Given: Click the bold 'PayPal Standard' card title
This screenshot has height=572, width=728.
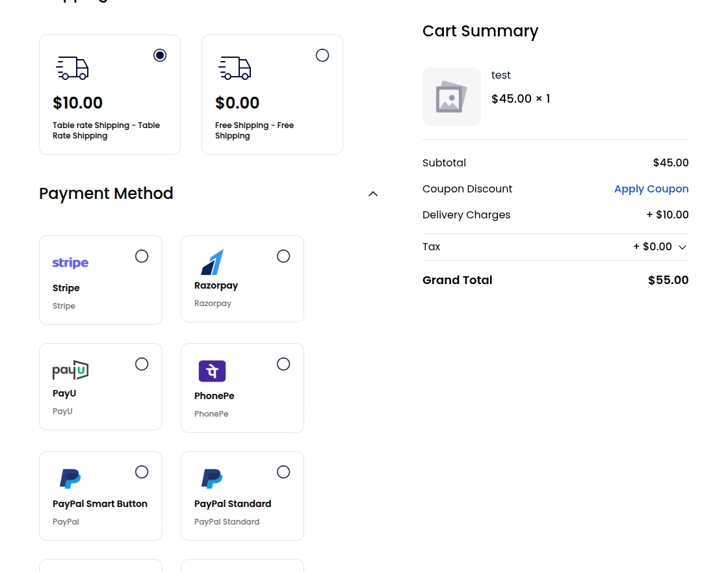Looking at the screenshot, I should tap(233, 504).
